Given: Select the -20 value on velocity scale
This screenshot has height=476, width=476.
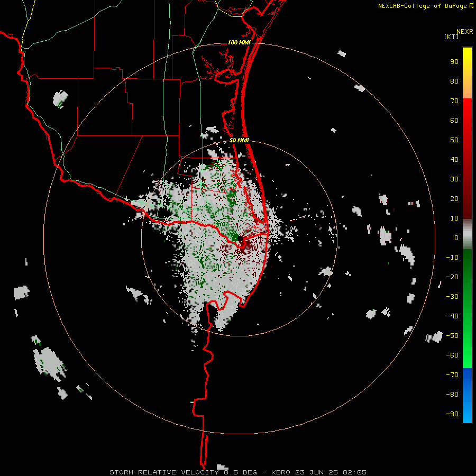Looking at the screenshot, I should point(452,277).
